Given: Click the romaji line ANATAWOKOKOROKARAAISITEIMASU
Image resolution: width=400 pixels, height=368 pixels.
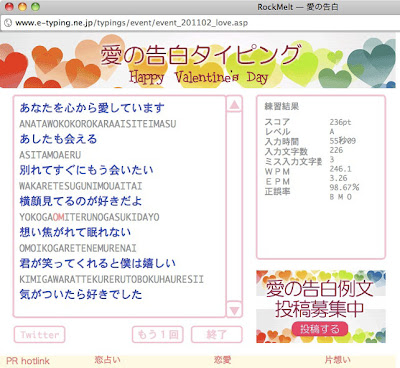Looking at the screenshot, I should coord(98,124).
